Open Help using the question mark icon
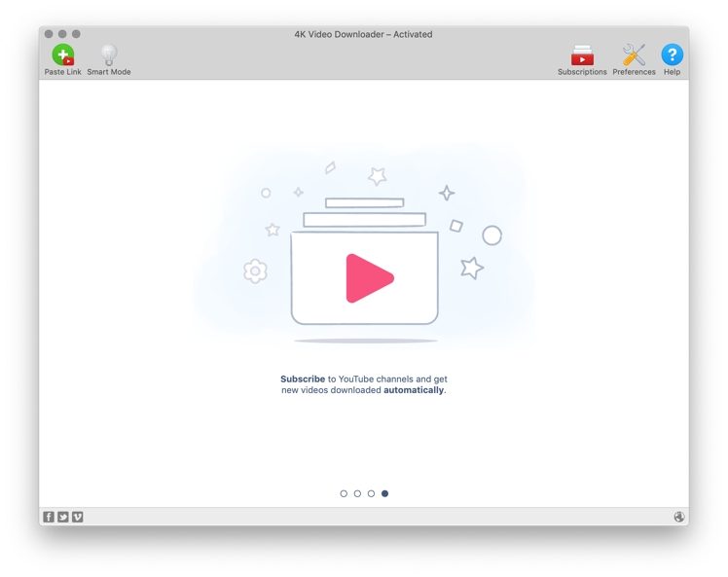The height and width of the screenshot is (577, 728). pyautogui.click(x=672, y=55)
